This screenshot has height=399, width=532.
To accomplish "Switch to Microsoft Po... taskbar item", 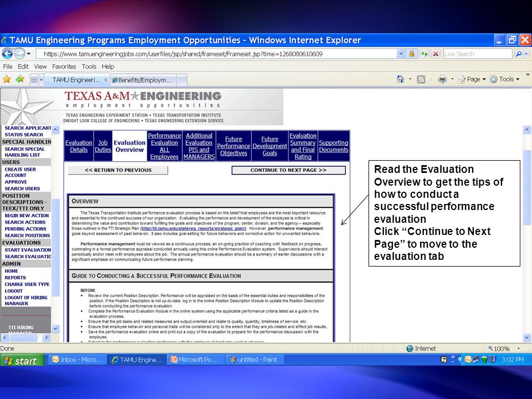I will tap(196, 360).
